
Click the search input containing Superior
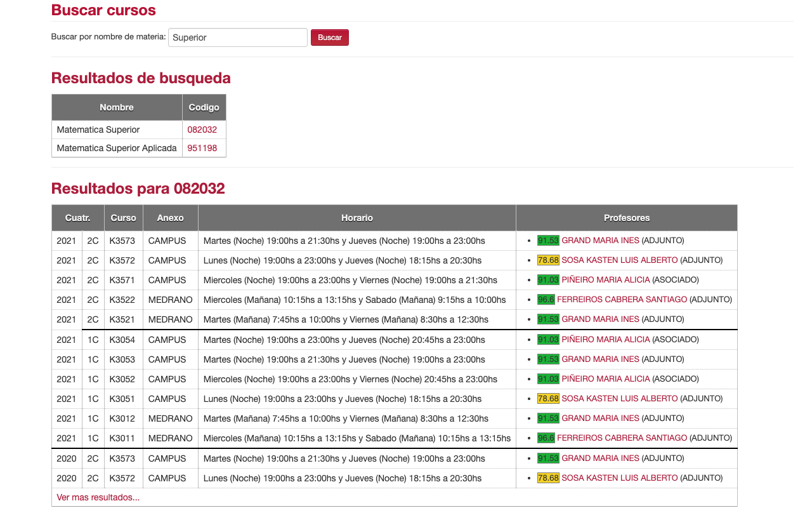tap(237, 37)
